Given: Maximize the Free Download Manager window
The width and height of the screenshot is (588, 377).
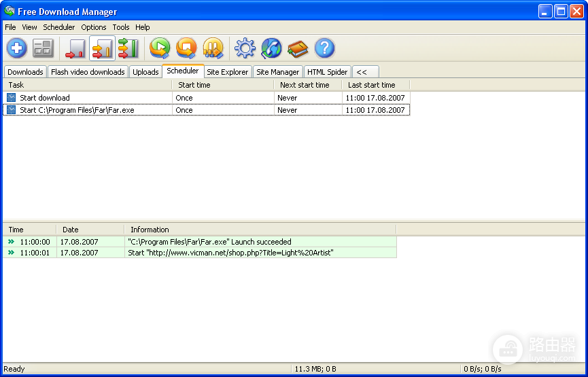Looking at the screenshot, I should (x=561, y=12).
